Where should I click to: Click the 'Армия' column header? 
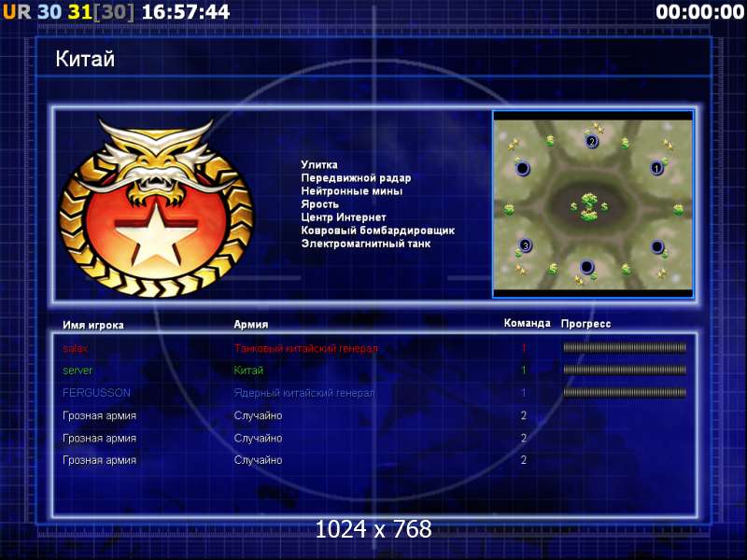[x=250, y=324]
